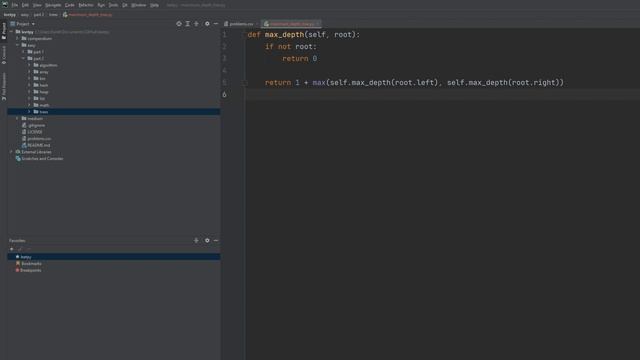Open the Project panel gear settings
640x360 pixels.
(207, 24)
